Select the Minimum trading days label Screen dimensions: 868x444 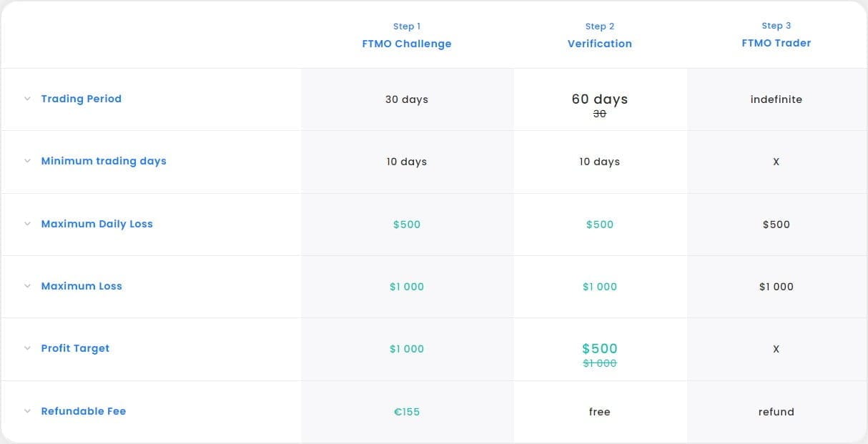[x=104, y=161]
